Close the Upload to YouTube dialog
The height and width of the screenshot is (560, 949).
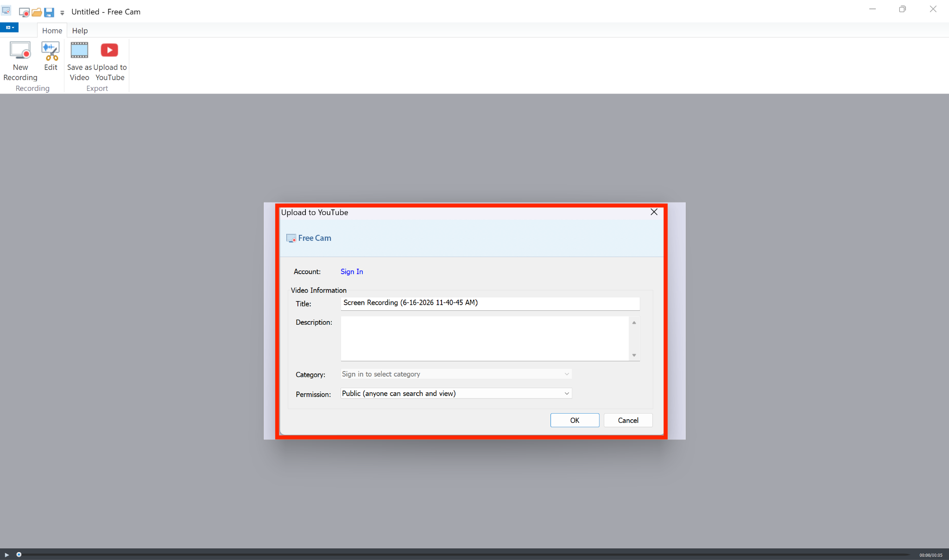654,212
